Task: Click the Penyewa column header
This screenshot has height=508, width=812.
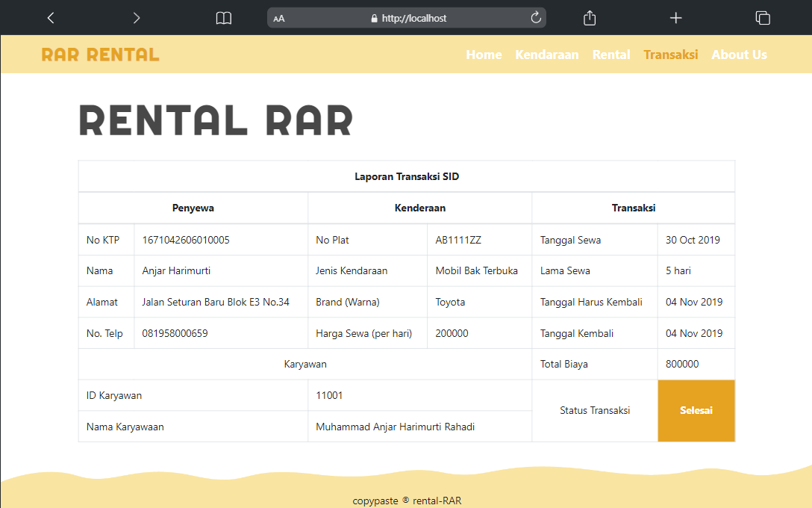Action: click(x=193, y=208)
